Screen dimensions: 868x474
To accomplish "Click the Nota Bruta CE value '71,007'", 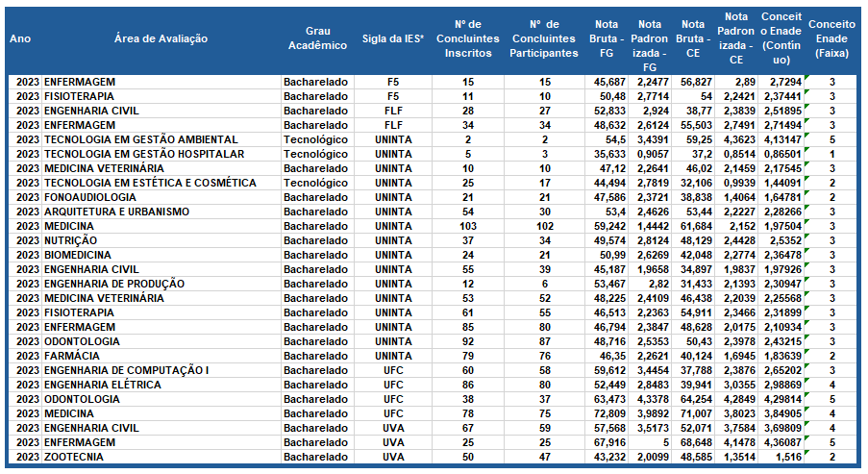I will pyautogui.click(x=696, y=413).
